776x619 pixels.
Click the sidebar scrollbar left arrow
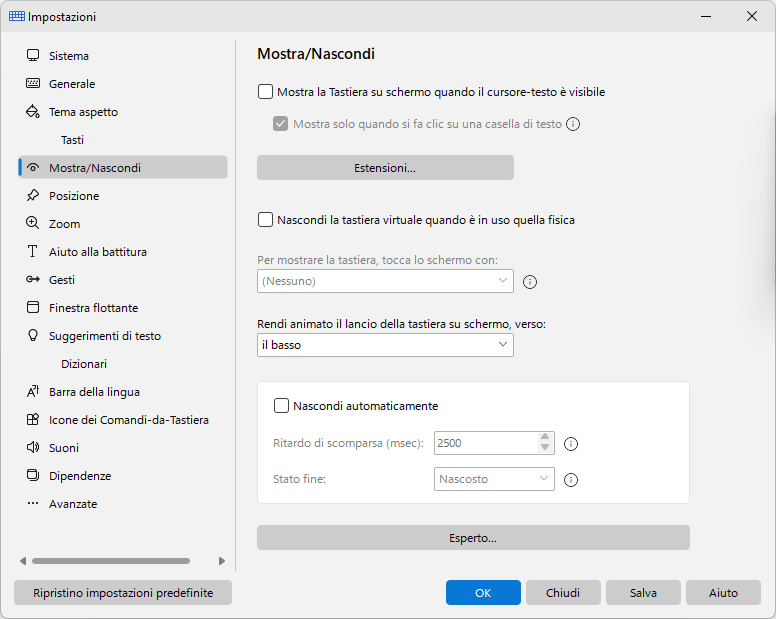click(23, 561)
